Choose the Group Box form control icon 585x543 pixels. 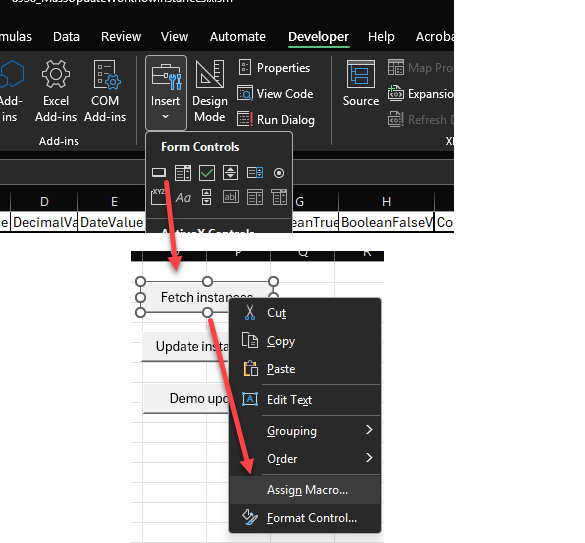click(159, 197)
